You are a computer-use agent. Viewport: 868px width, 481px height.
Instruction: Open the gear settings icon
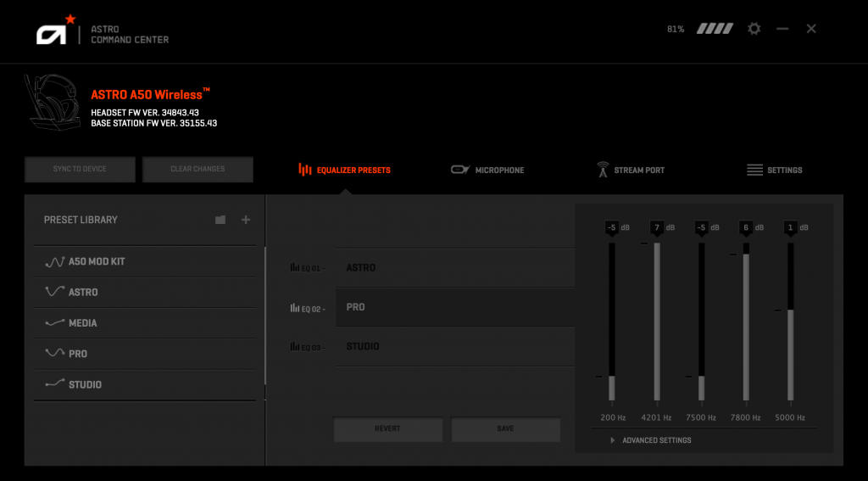754,29
